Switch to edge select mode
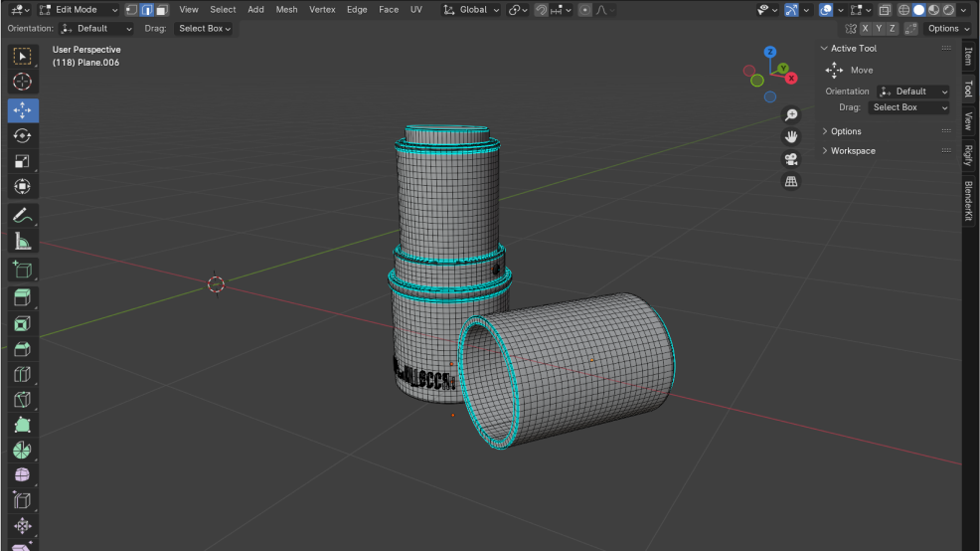Screen dimensions: 980x551 click(x=146, y=10)
